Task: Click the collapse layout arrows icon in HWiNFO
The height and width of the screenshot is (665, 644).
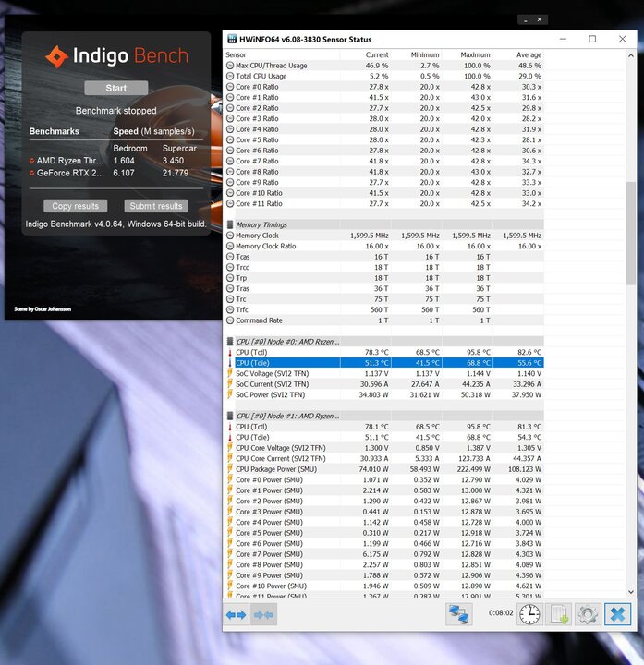Action: (x=263, y=614)
